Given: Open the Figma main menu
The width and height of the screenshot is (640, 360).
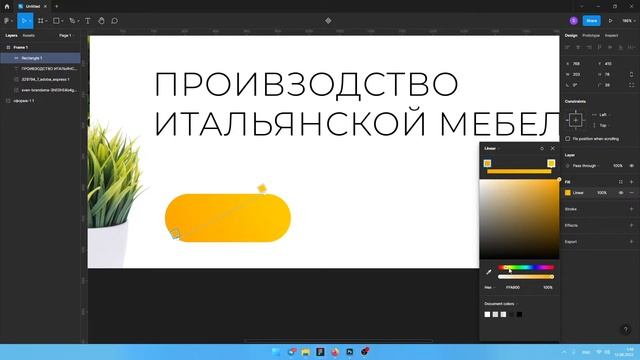Looking at the screenshot, I should click(7, 21).
